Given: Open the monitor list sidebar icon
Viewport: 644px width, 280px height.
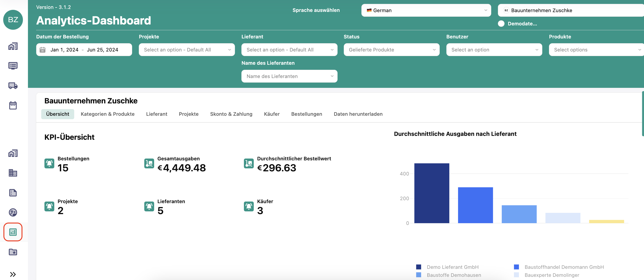Looking at the screenshot, I should coord(13,66).
